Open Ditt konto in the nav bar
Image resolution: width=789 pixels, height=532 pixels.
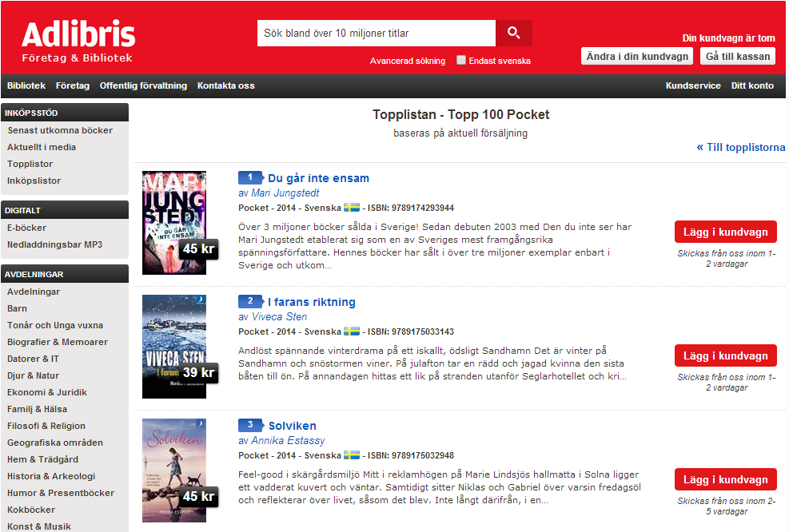coord(752,85)
